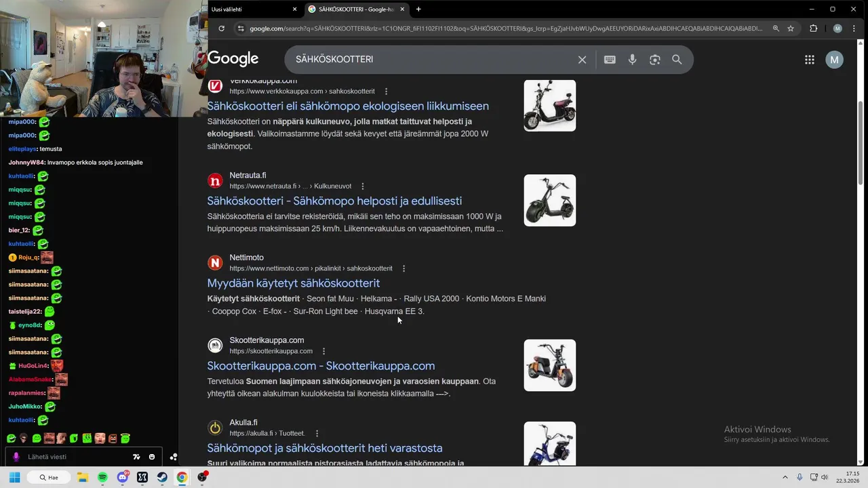Start voice search with microphone icon

click(632, 60)
